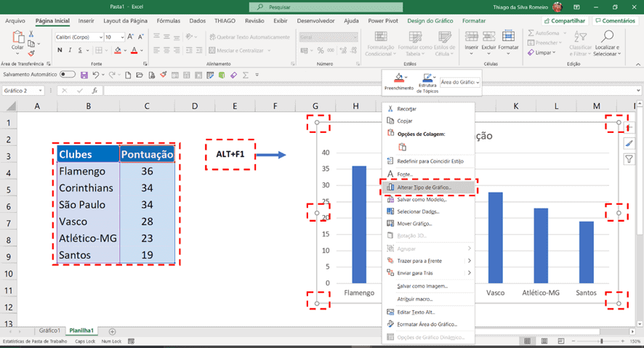Toggle the Salvamento Automático switch
Image resolution: width=644 pixels, height=348 pixels.
(68, 75)
